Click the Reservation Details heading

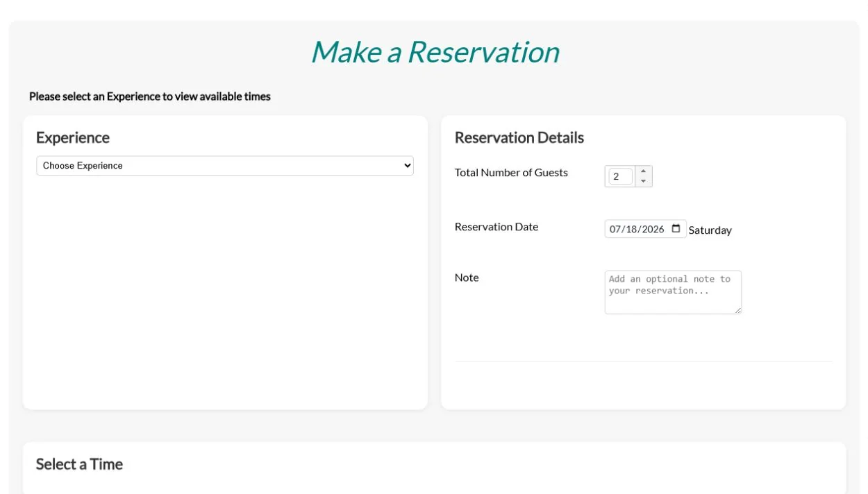pyautogui.click(x=519, y=137)
